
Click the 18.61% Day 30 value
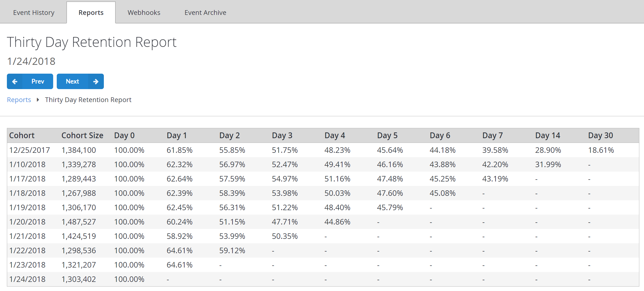coord(601,150)
